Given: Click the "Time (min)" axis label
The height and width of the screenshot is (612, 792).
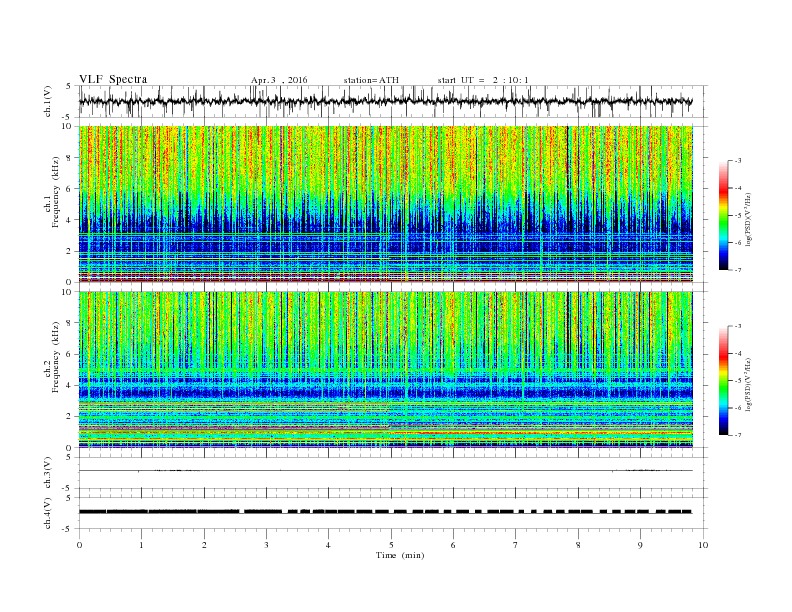Looking at the screenshot, I should (x=400, y=555).
